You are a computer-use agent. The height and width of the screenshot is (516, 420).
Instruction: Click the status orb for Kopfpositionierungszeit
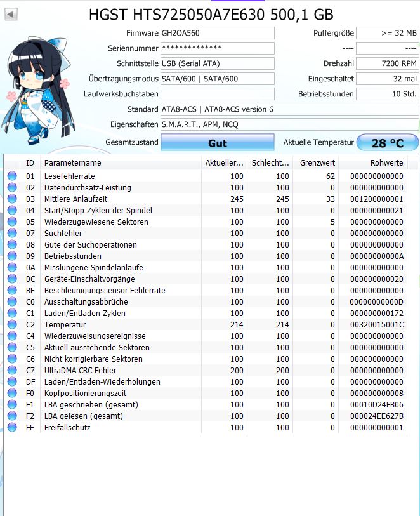click(x=12, y=393)
